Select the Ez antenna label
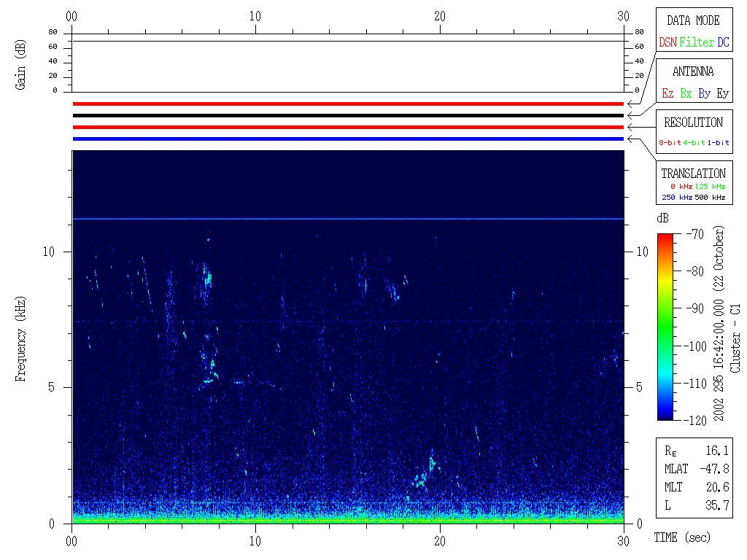This screenshot has height=560, width=747. pyautogui.click(x=667, y=94)
